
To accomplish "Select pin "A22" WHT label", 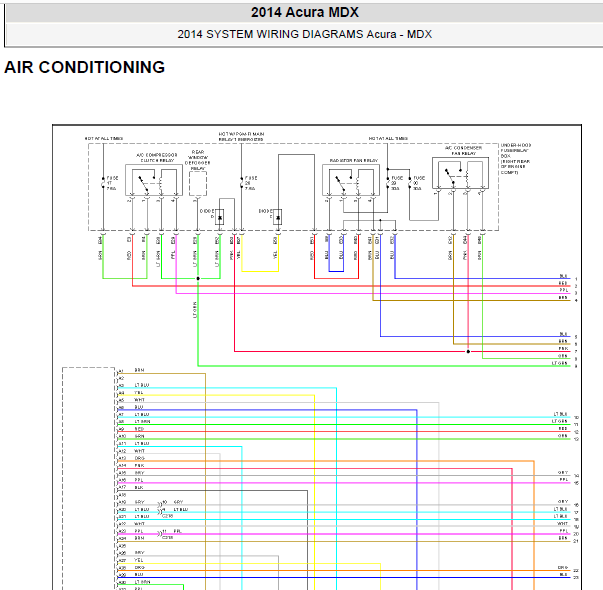I will 132,524.
